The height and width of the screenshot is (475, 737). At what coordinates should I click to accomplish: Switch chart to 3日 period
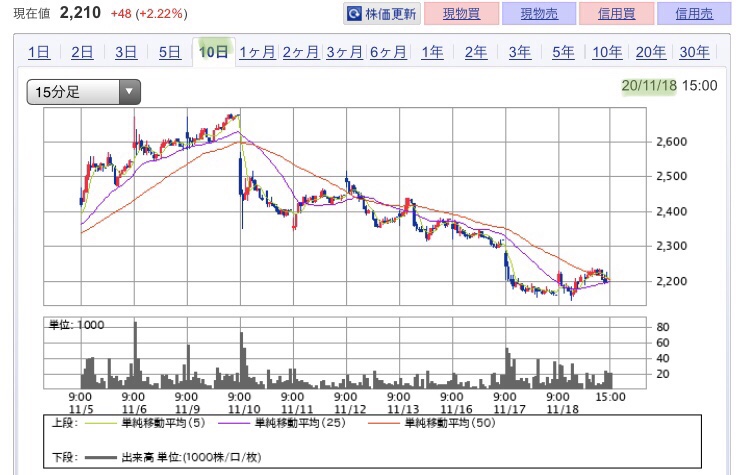click(126, 52)
